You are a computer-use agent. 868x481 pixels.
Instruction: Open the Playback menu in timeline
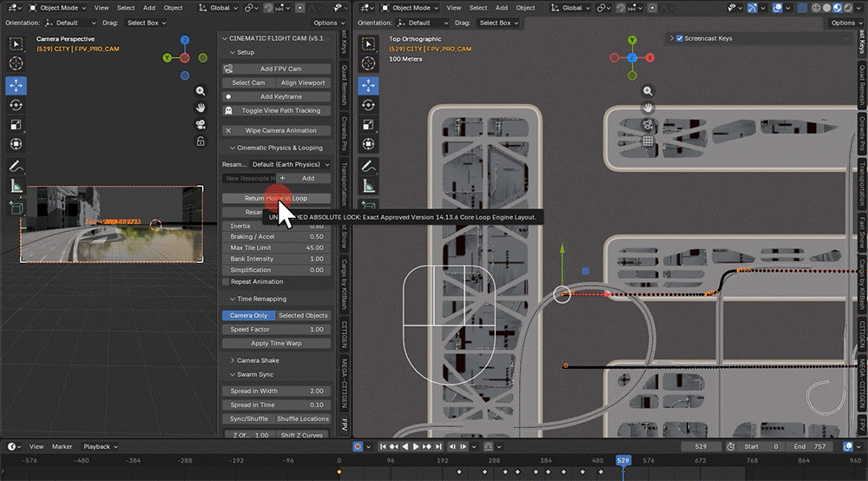coord(100,446)
